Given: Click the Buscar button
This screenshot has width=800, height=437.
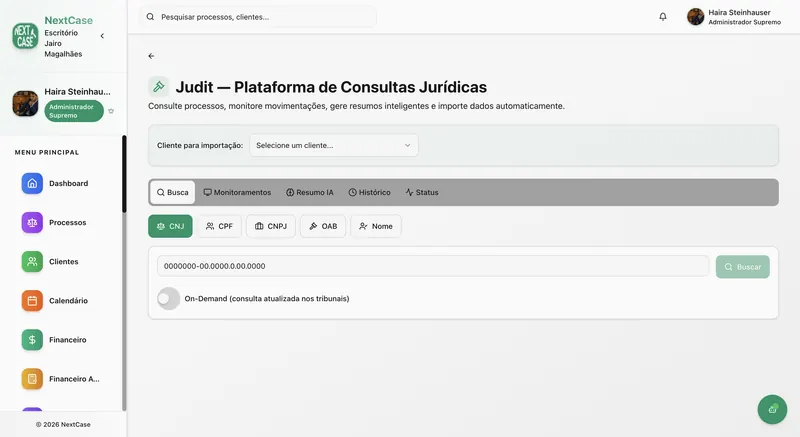Looking at the screenshot, I should click(x=742, y=267).
